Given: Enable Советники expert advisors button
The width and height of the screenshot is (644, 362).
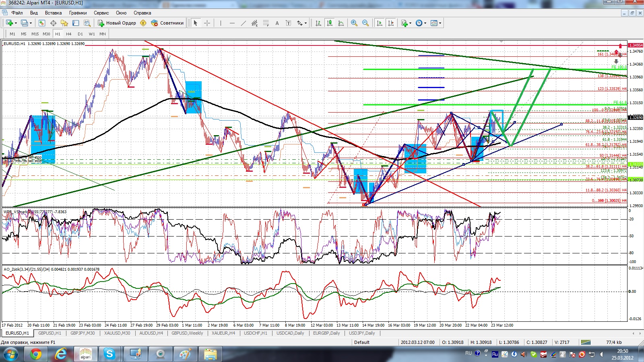Looking at the screenshot, I should (167, 23).
